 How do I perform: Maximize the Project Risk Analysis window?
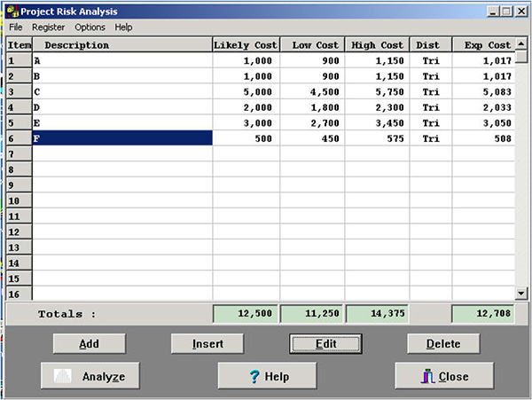(506, 12)
